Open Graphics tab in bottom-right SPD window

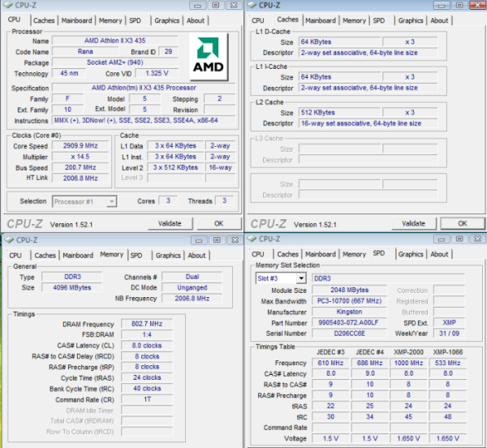pyautogui.click(x=411, y=254)
